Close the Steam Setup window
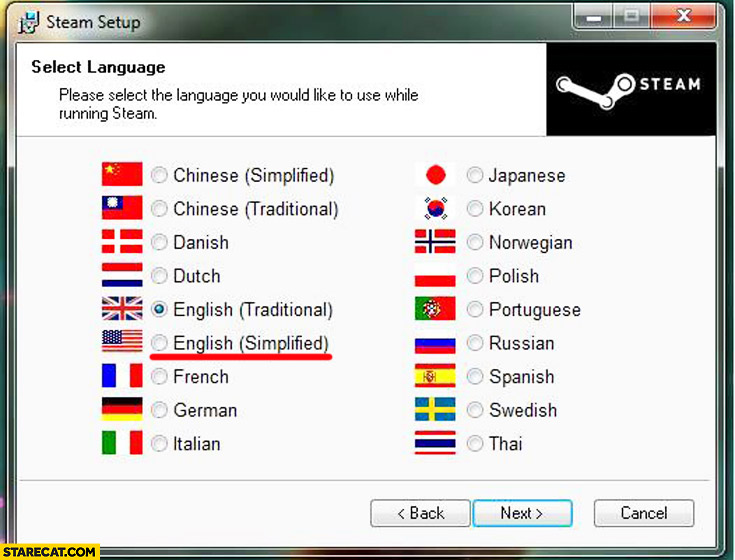 pos(684,16)
